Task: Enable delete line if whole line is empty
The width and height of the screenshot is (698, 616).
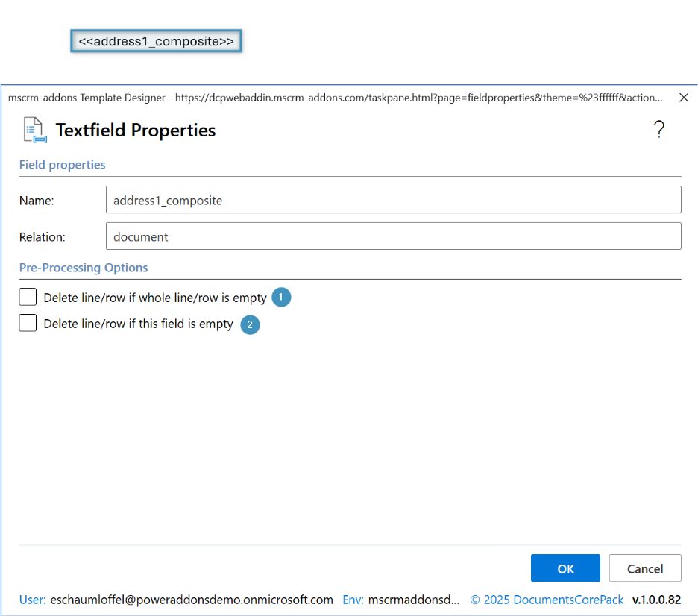Action: click(28, 298)
